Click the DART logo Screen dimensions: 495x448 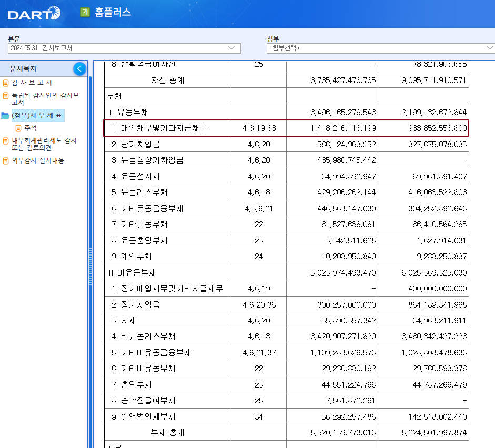[34, 13]
